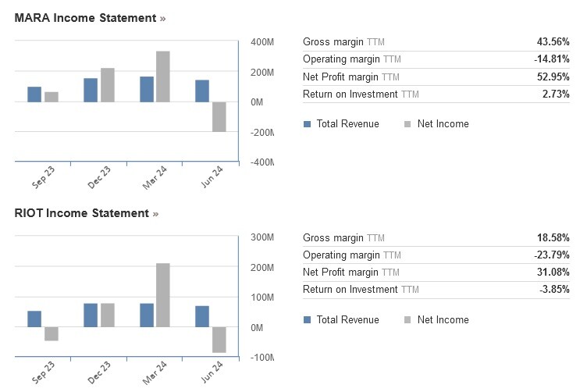The image size is (580, 392).
Task: Click the RIOT Net Income gray legend swatch
Action: 407,320
